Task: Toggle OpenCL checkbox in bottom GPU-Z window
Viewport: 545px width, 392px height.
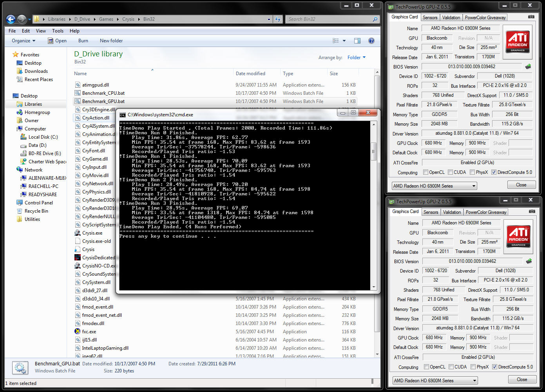Action: pyautogui.click(x=426, y=367)
